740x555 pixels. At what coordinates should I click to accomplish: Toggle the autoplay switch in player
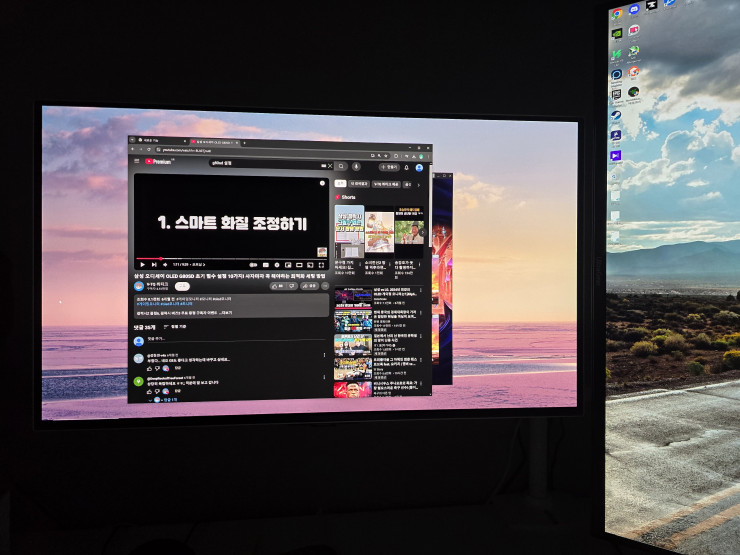(253, 265)
